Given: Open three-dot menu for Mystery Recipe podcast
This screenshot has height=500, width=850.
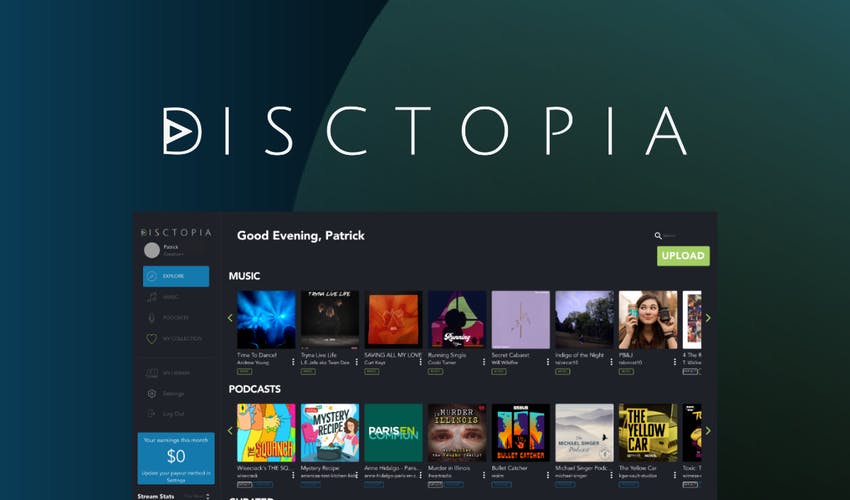Looking at the screenshot, I should tap(357, 475).
